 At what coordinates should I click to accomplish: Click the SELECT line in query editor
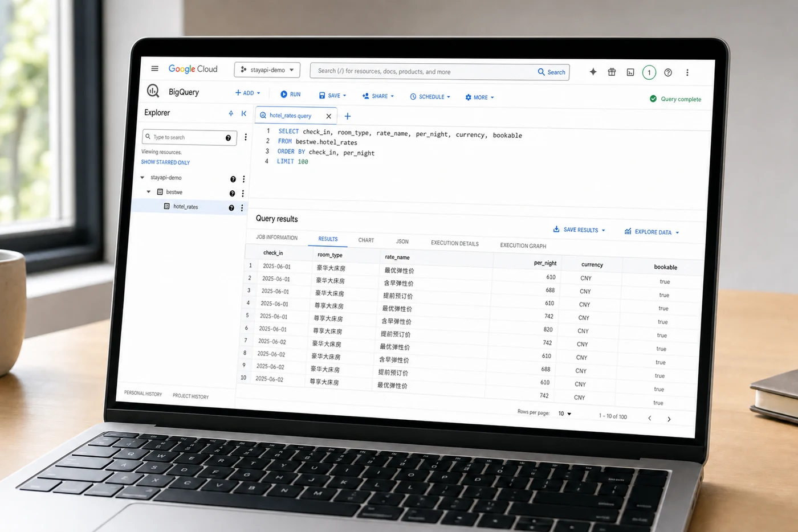click(x=400, y=133)
